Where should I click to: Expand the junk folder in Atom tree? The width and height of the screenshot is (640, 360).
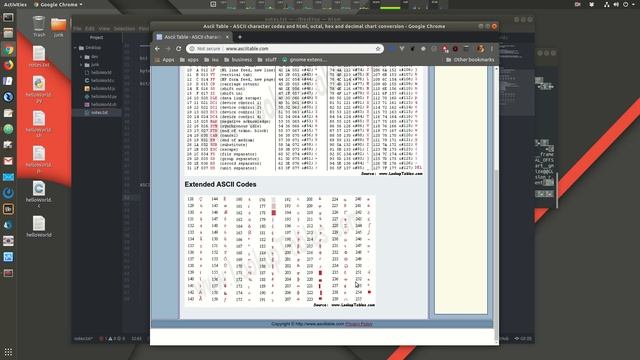(81, 64)
